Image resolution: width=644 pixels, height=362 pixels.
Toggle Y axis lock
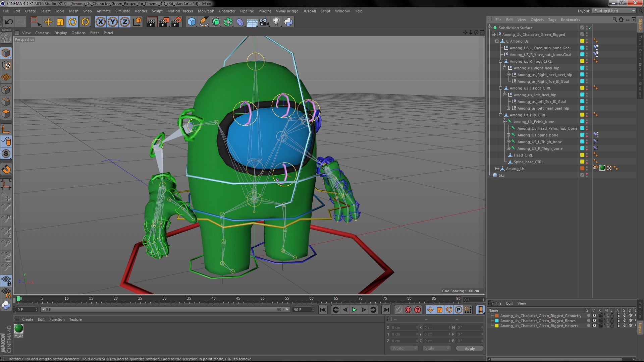click(x=113, y=22)
